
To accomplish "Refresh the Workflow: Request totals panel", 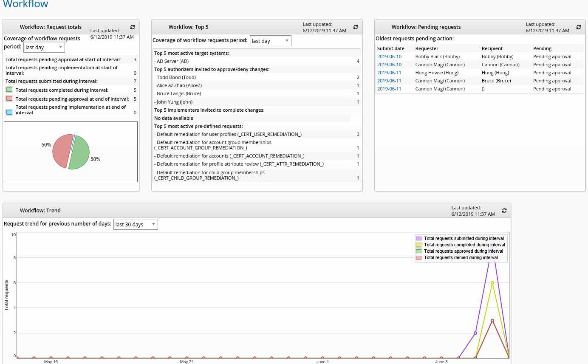I will coord(132,27).
